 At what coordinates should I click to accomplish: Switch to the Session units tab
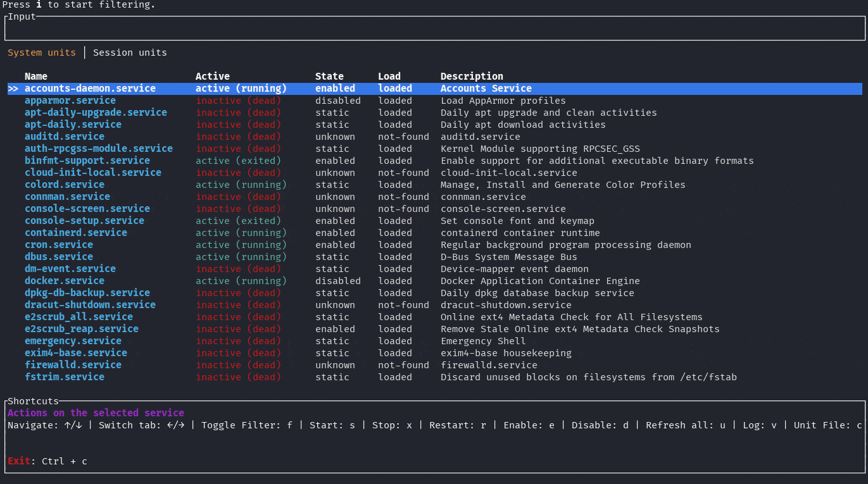(x=130, y=53)
